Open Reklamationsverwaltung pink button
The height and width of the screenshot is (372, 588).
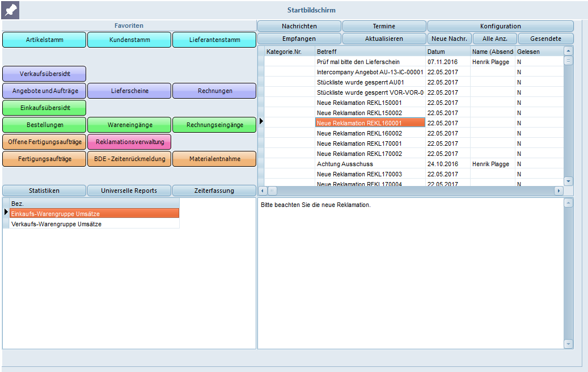pyautogui.click(x=130, y=142)
